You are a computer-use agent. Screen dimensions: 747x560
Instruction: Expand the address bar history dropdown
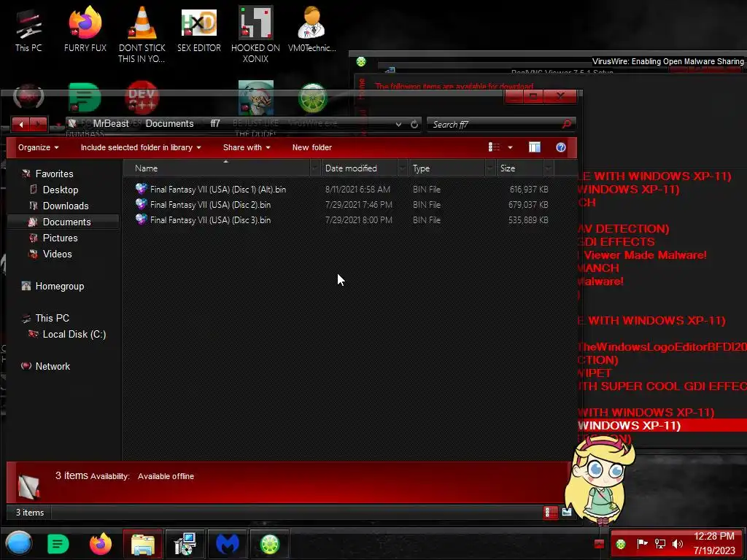pos(398,124)
